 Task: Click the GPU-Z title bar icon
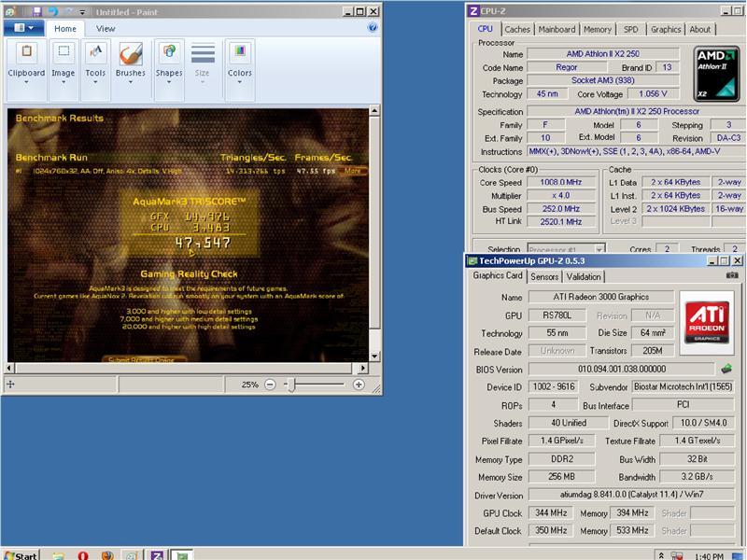(x=472, y=260)
